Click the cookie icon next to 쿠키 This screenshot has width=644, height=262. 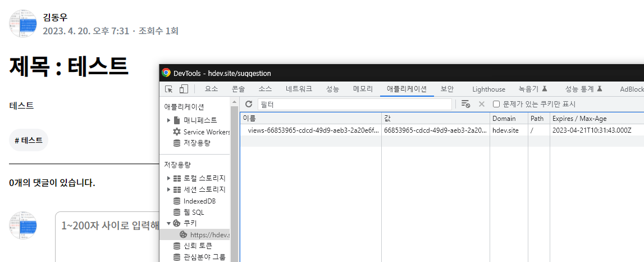point(177,223)
